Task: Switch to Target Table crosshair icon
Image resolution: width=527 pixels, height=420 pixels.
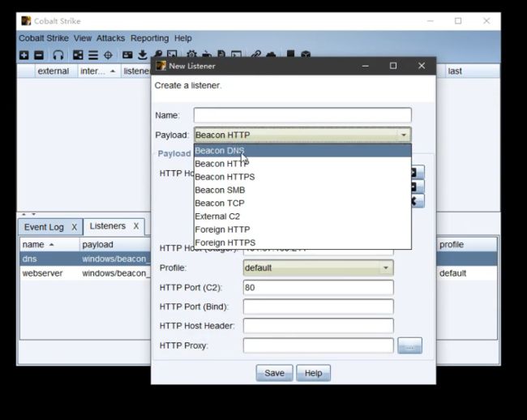Action: (108, 55)
